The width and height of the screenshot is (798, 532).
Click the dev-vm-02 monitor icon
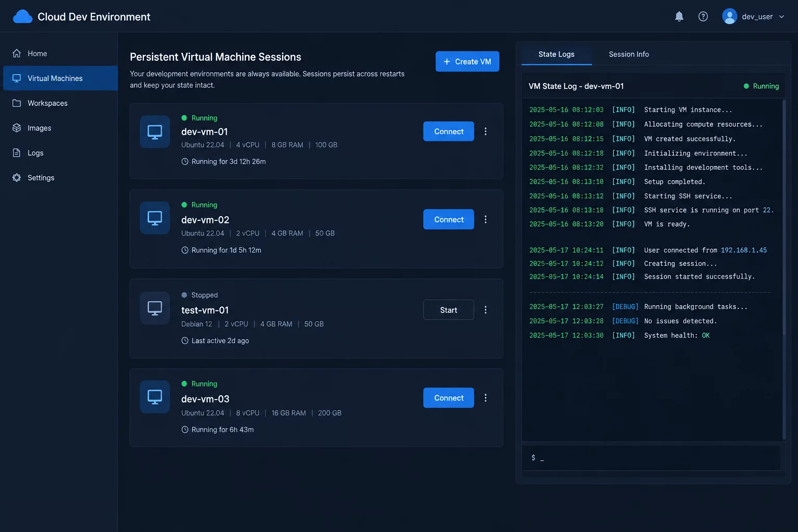click(155, 218)
